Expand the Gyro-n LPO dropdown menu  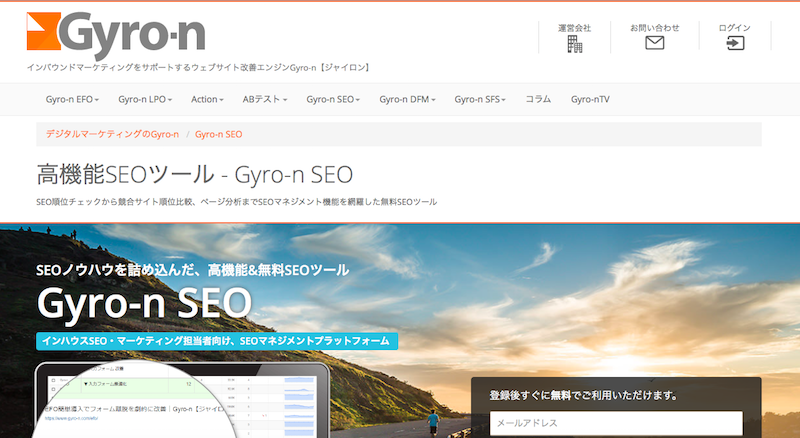145,100
